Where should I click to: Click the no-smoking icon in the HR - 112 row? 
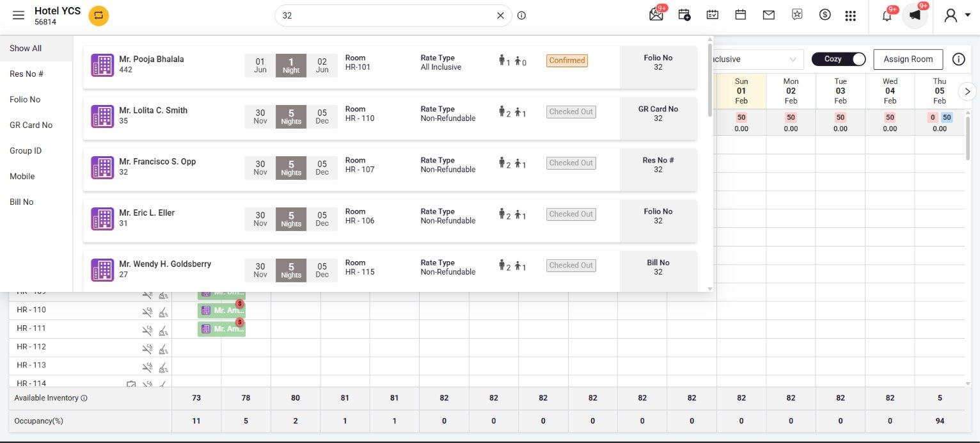coord(147,349)
